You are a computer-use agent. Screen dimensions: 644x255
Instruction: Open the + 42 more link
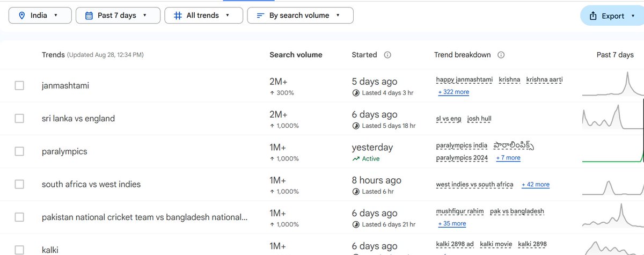[535, 184]
